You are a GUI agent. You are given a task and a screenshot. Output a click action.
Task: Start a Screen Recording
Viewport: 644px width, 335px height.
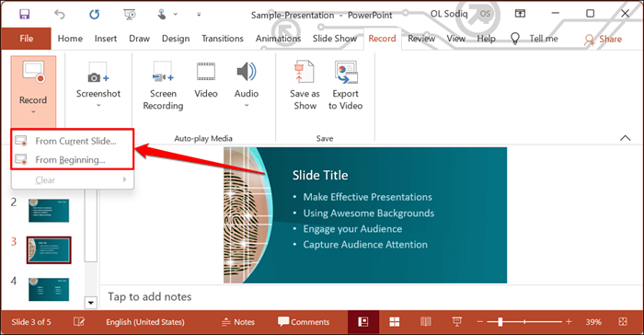[x=163, y=86]
